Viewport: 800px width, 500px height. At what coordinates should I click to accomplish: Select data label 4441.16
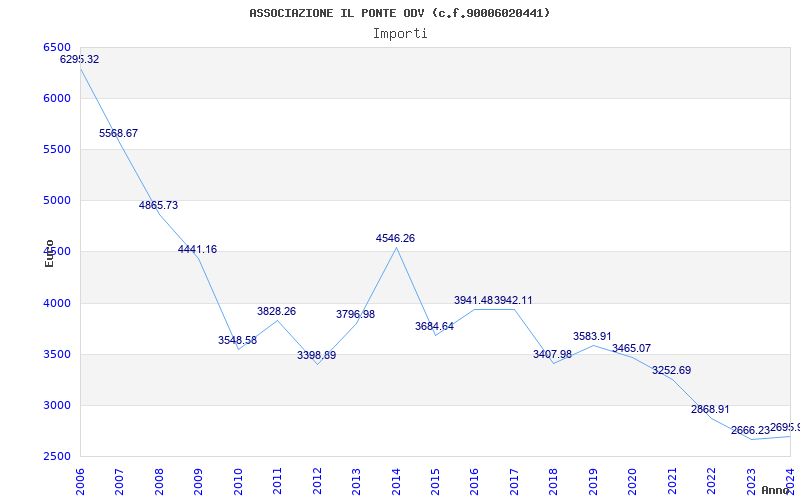[x=197, y=249]
